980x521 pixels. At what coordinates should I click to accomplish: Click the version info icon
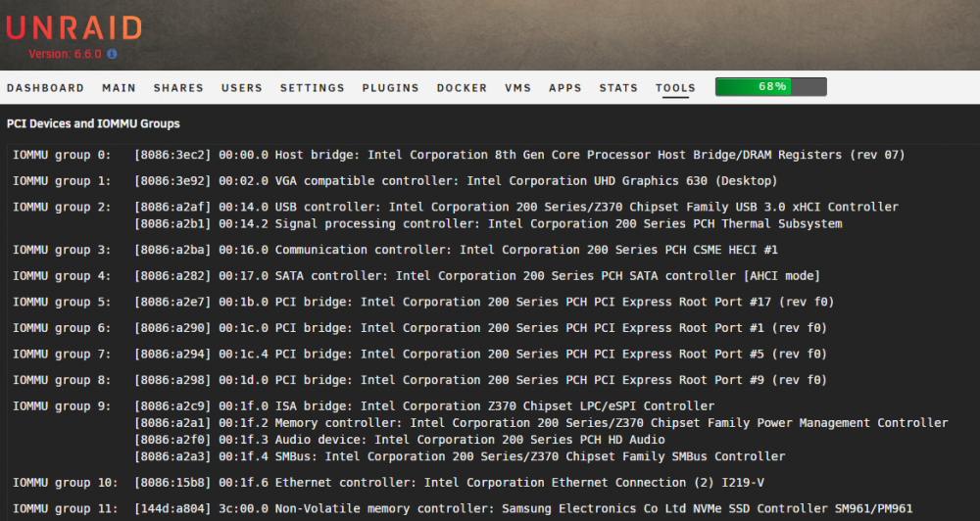point(112,54)
